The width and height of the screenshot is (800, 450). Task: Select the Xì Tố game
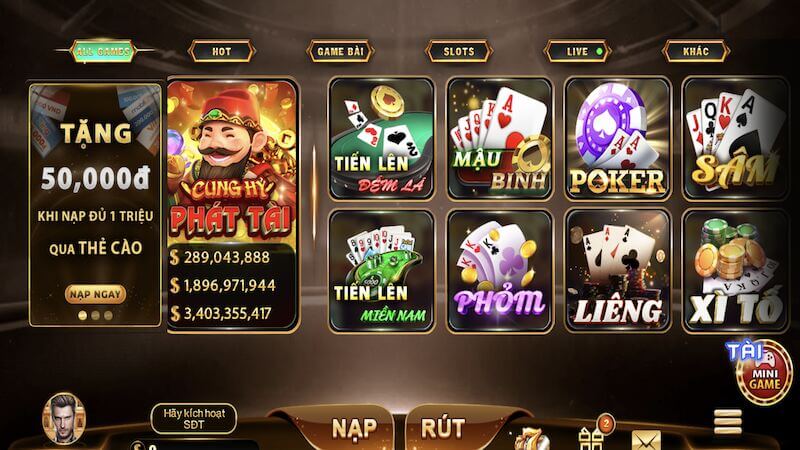tap(735, 271)
